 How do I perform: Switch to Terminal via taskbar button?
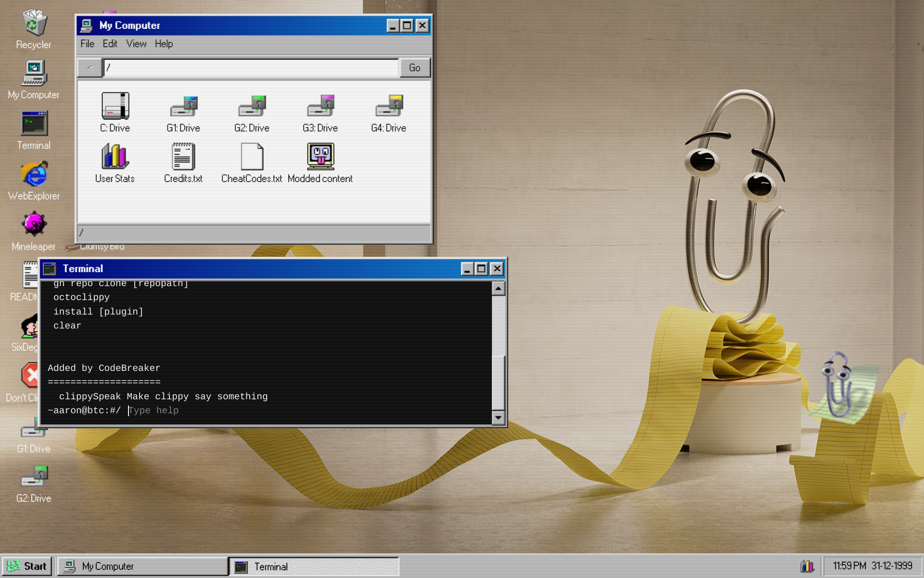tap(314, 566)
